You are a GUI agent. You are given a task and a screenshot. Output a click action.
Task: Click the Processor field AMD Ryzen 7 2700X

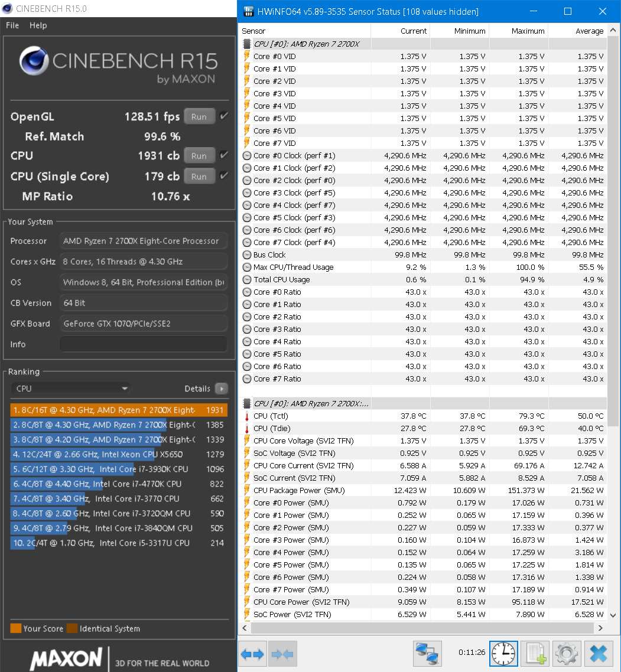click(143, 241)
